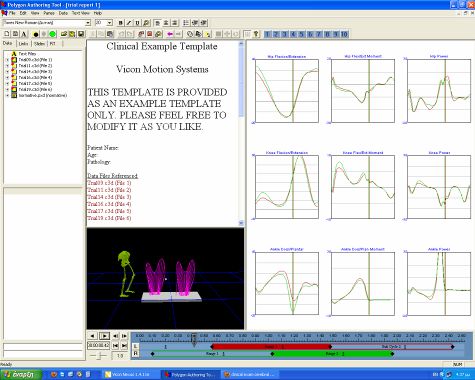Switch to the Links tab
475x380 pixels.
[x=23, y=44]
